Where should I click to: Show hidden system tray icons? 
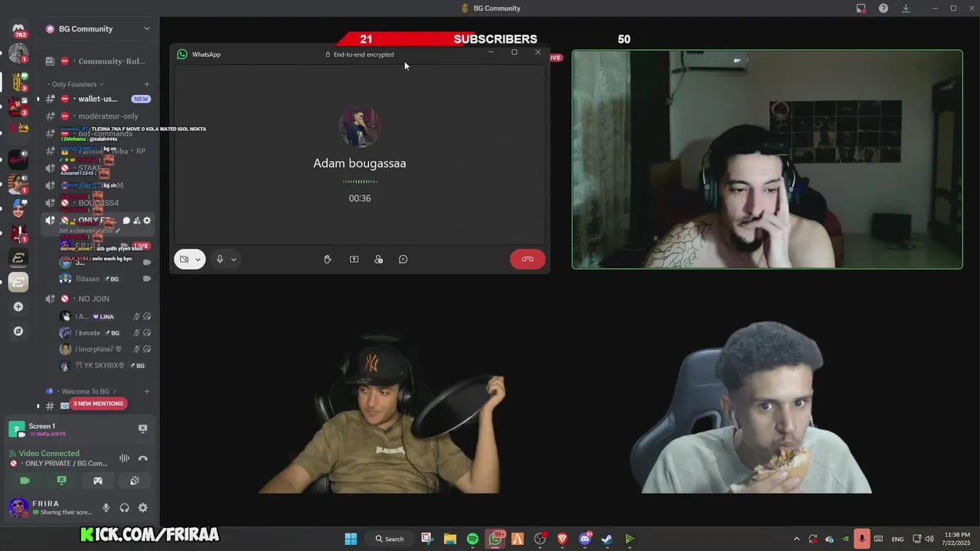tap(796, 539)
